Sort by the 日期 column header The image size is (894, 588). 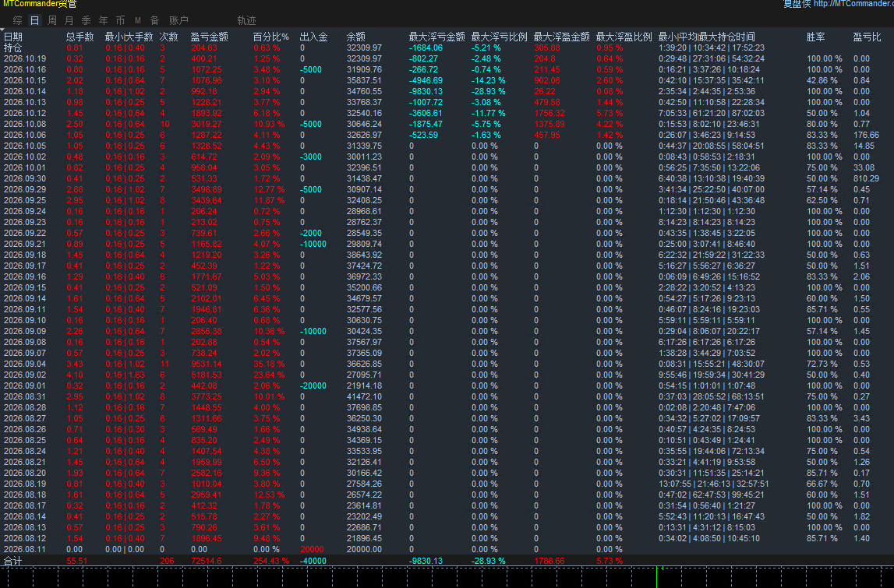(13, 37)
